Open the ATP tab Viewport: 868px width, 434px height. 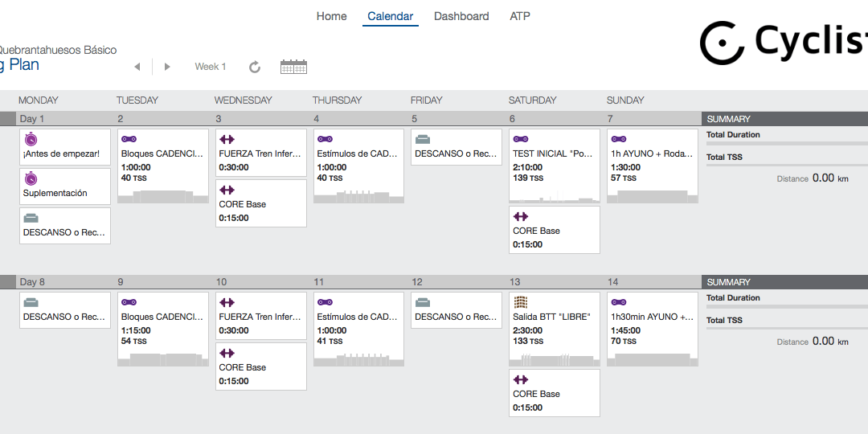(520, 16)
